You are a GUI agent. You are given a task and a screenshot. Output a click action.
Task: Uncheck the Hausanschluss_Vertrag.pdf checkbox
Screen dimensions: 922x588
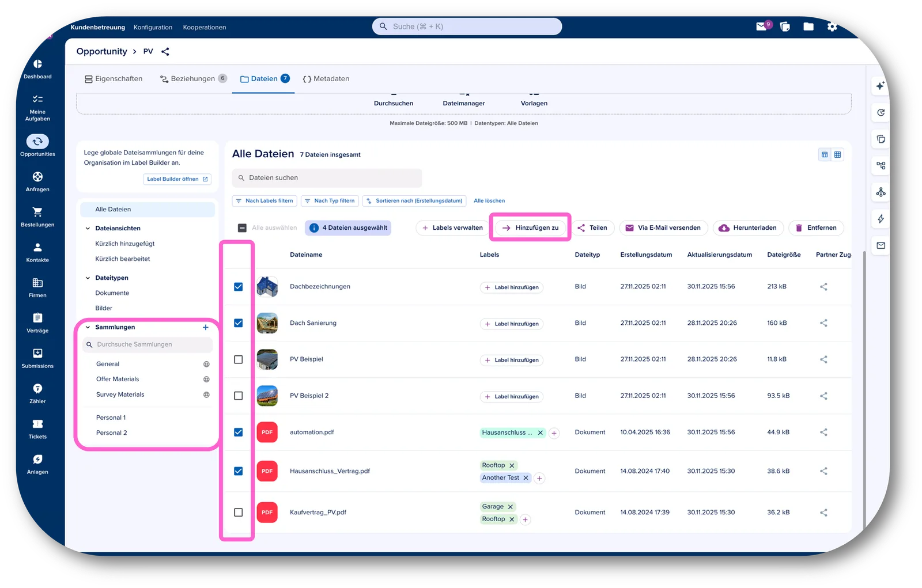pyautogui.click(x=238, y=471)
